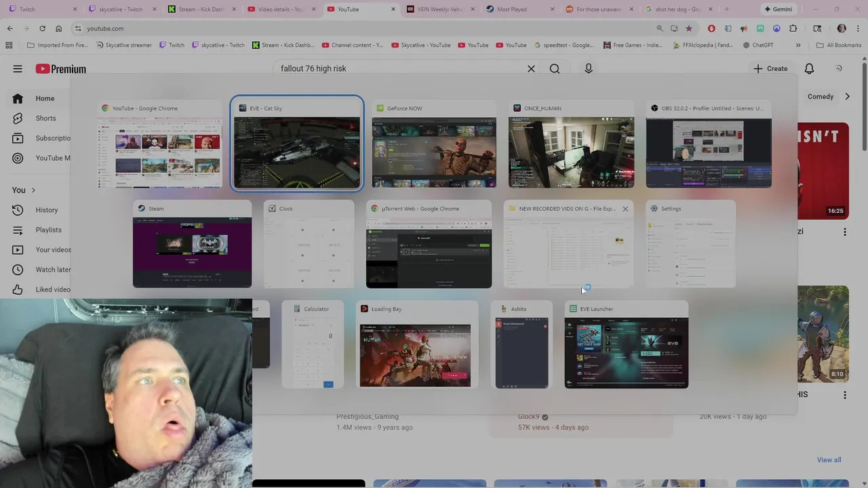Switch to the EVE - Cat Sky window thumbnail
The width and height of the screenshot is (868, 488).
(x=297, y=144)
